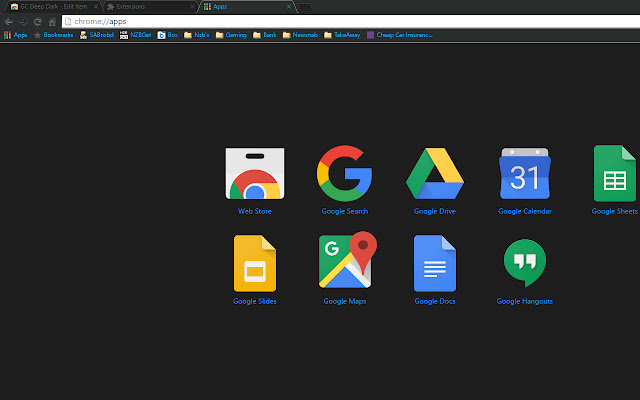Click the Google Maps label link
The height and width of the screenshot is (400, 640).
345,301
